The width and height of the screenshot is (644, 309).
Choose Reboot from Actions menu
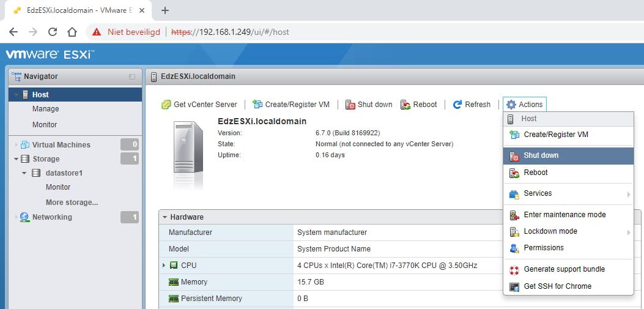click(568, 173)
